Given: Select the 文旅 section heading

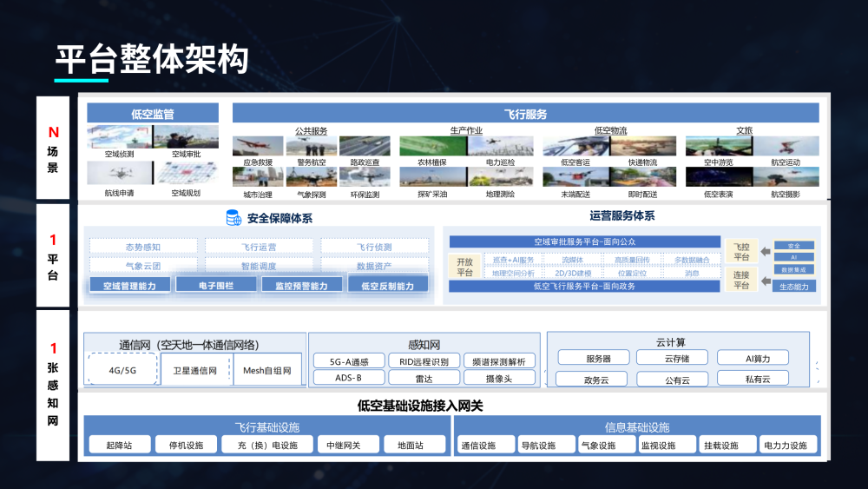Looking at the screenshot, I should tap(745, 130).
